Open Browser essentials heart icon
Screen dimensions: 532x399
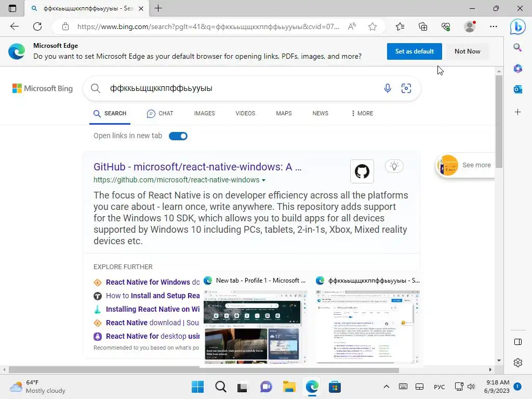[x=446, y=26]
